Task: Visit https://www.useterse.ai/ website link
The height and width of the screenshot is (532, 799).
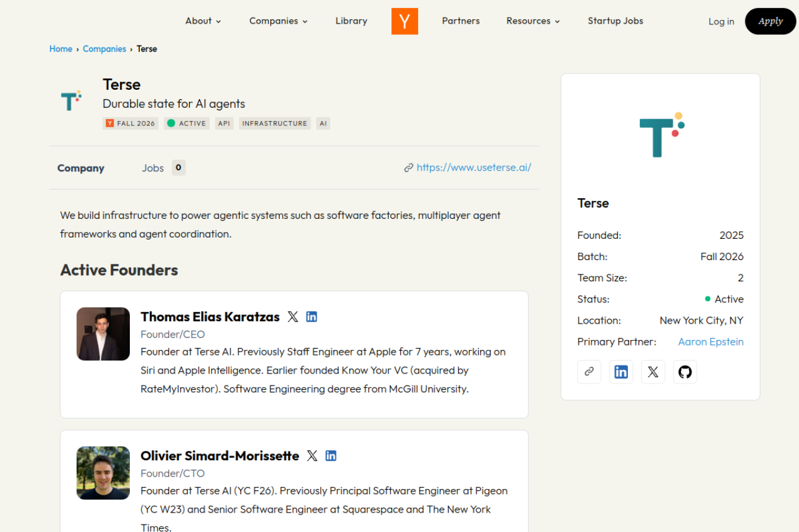Action: pos(474,168)
